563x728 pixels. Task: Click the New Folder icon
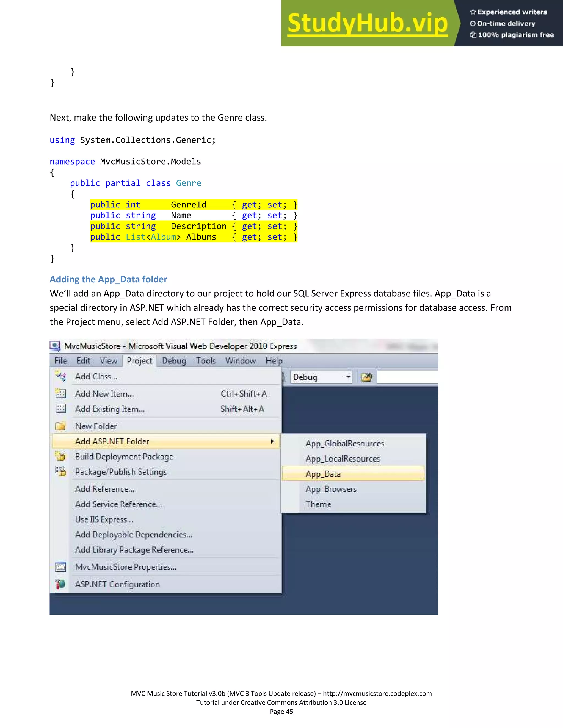tap(61, 426)
